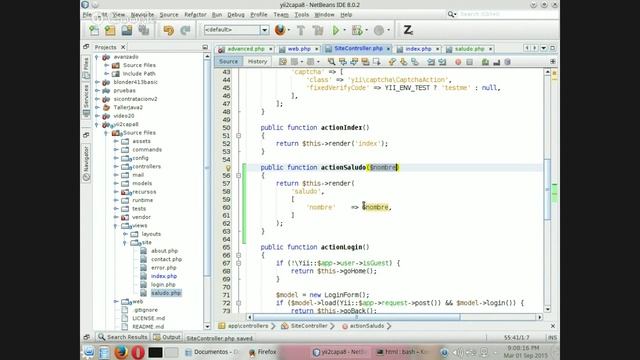Click the lightbulb hint on line 55

(x=228, y=168)
